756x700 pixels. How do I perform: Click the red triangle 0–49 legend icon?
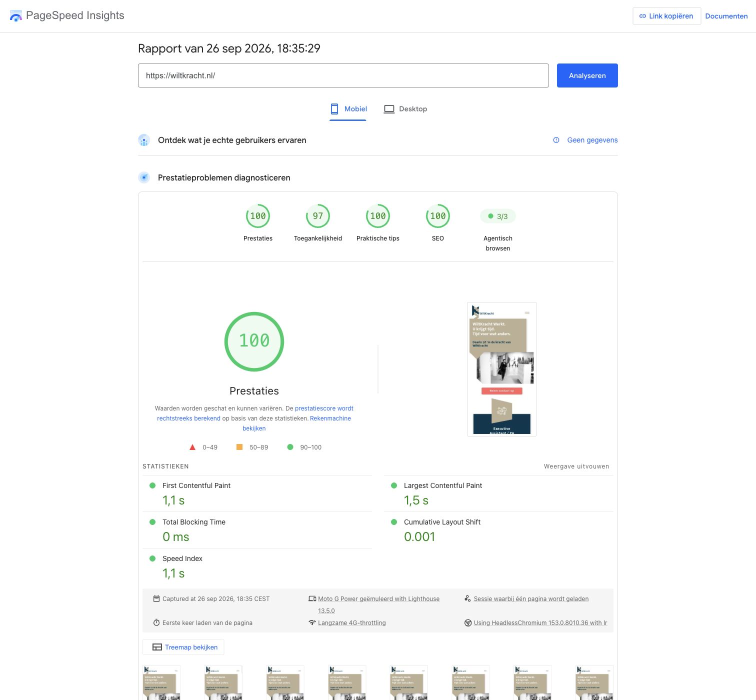coord(192,447)
